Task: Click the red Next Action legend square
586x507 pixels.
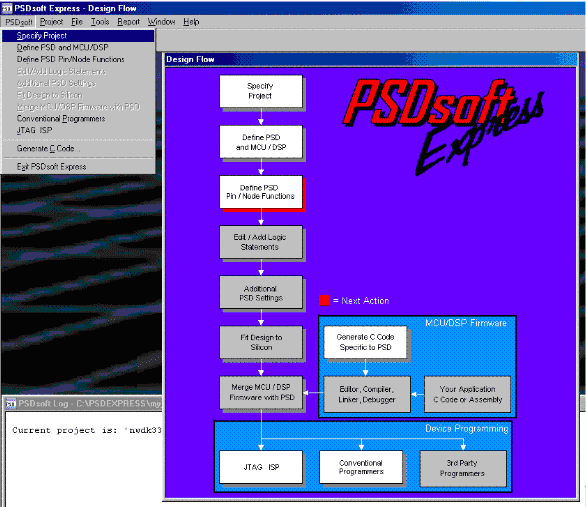Action: pos(324,300)
